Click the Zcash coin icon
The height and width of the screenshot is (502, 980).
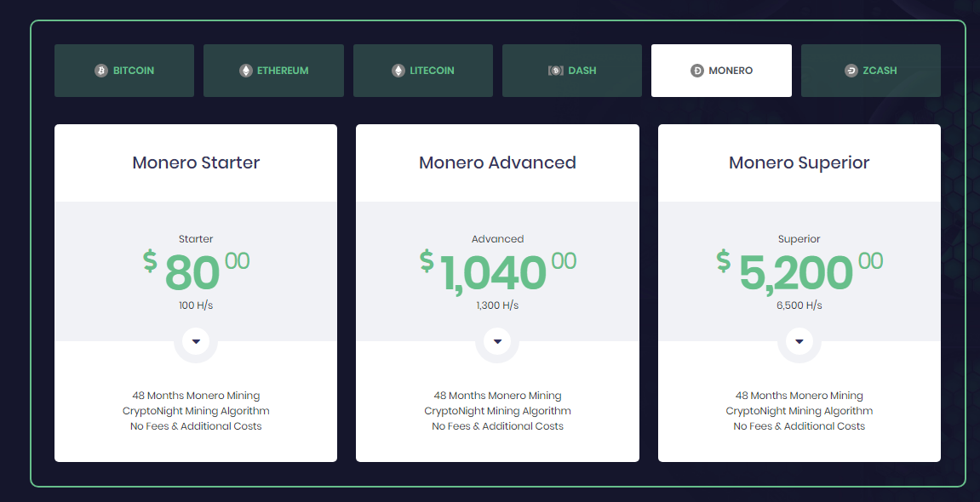(x=851, y=71)
